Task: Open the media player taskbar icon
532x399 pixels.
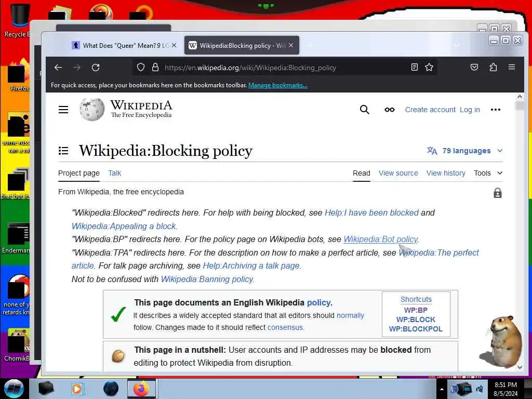Action: [x=77, y=389]
